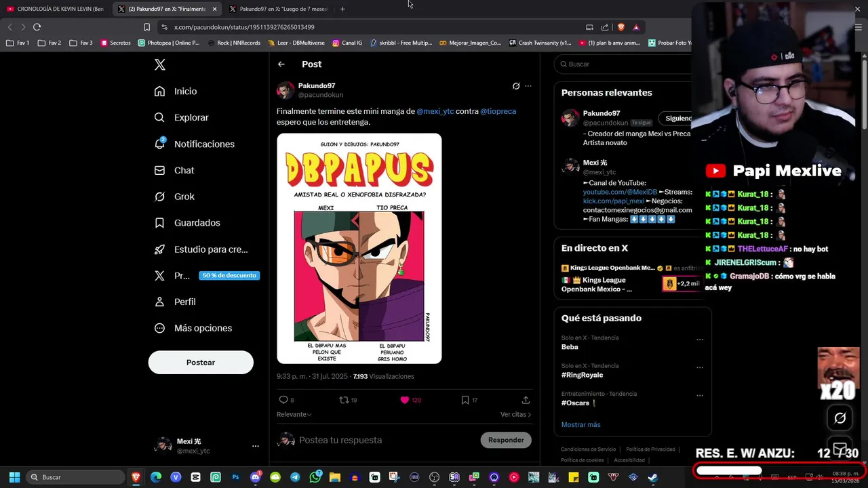The height and width of the screenshot is (488, 868).
Task: Click the reply comment icon with 8
Action: tap(286, 400)
